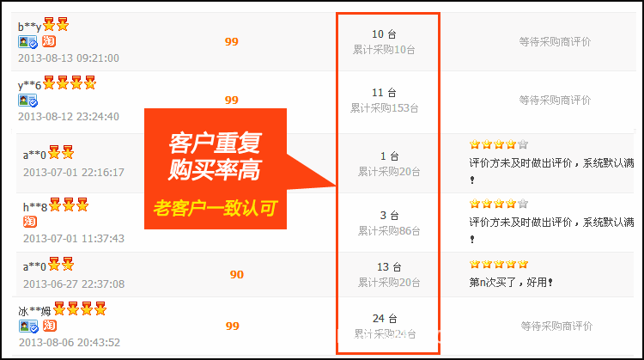The image size is (644, 360).
Task: Click the 累计采购86台 text
Action: point(389,231)
